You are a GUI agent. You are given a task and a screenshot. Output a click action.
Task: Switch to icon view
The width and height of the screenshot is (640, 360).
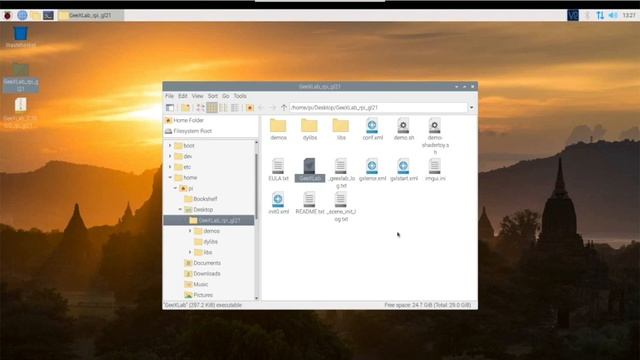pos(200,108)
